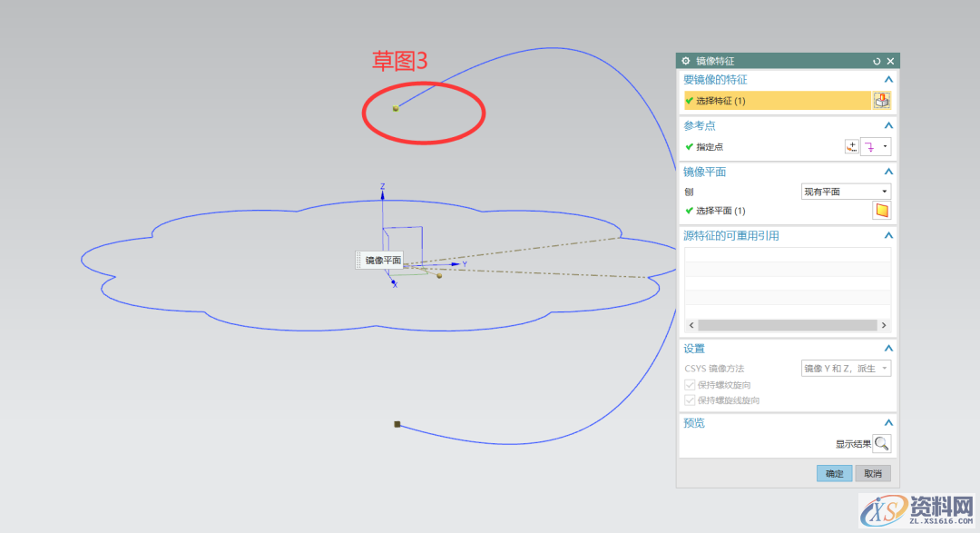This screenshot has height=533, width=980.
Task: Collapse the 设置 section
Action: (x=889, y=348)
